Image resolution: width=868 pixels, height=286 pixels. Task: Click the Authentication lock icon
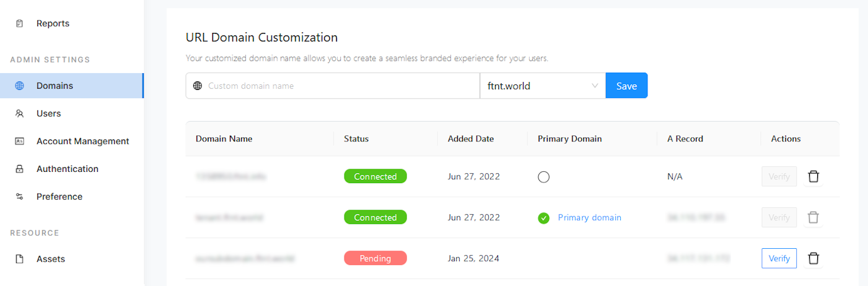click(x=19, y=169)
